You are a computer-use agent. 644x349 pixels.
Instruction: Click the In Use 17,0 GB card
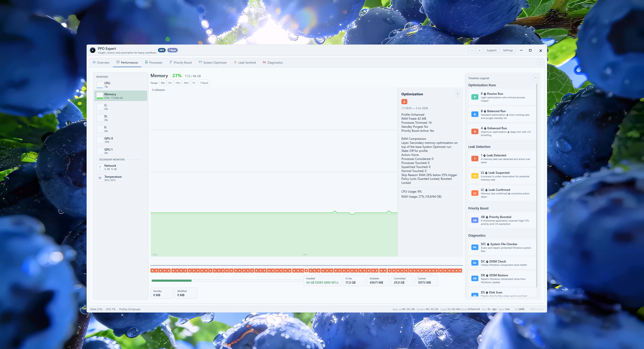[354, 281]
